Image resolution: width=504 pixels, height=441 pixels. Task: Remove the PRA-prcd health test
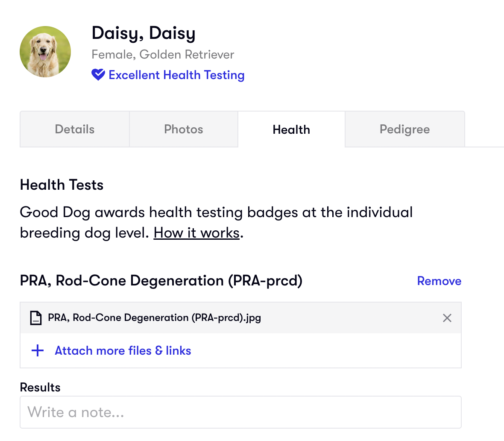point(439,281)
